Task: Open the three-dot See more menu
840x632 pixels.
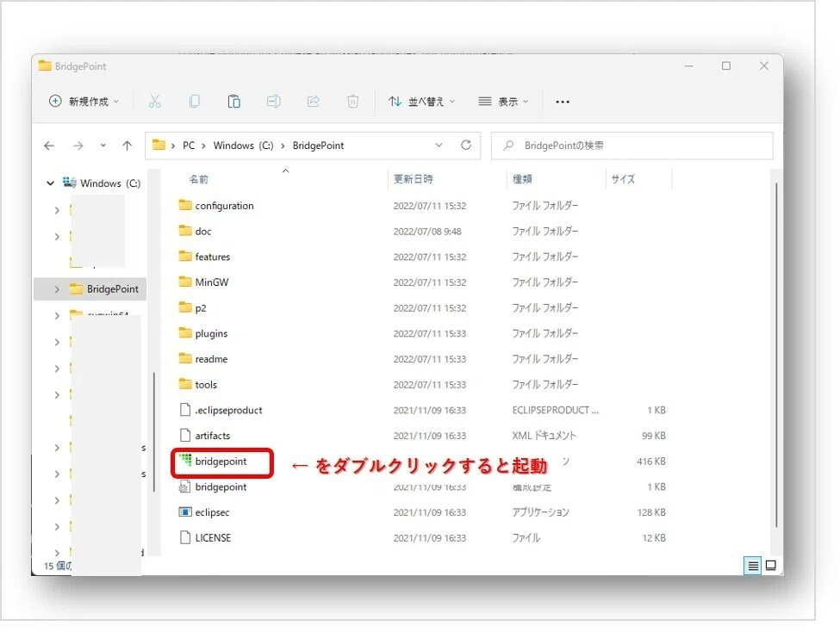Action: click(563, 102)
